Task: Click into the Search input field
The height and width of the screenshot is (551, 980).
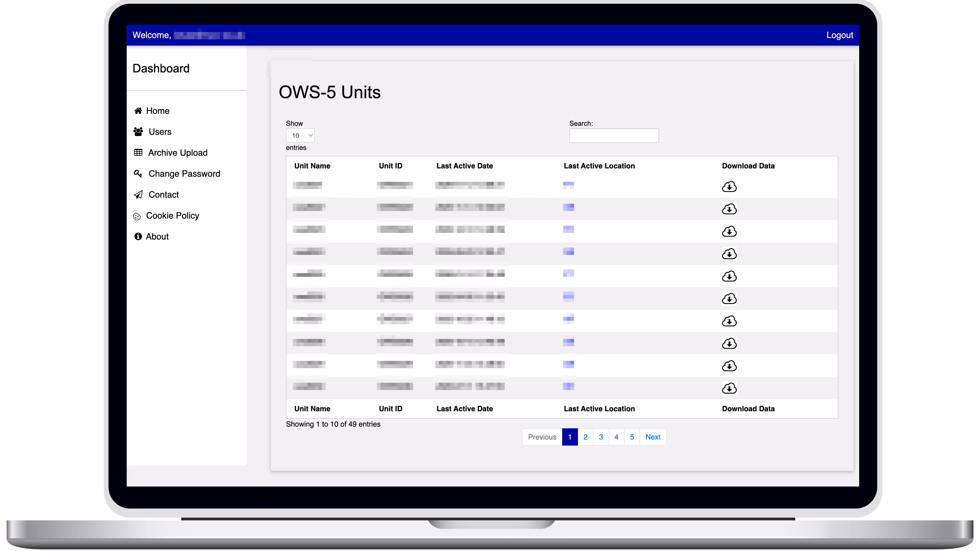Action: point(614,135)
